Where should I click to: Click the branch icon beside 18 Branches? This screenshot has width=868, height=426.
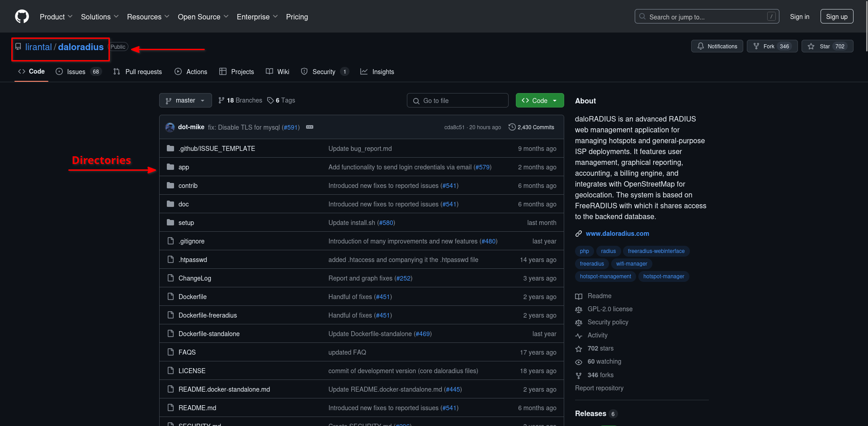pyautogui.click(x=222, y=101)
